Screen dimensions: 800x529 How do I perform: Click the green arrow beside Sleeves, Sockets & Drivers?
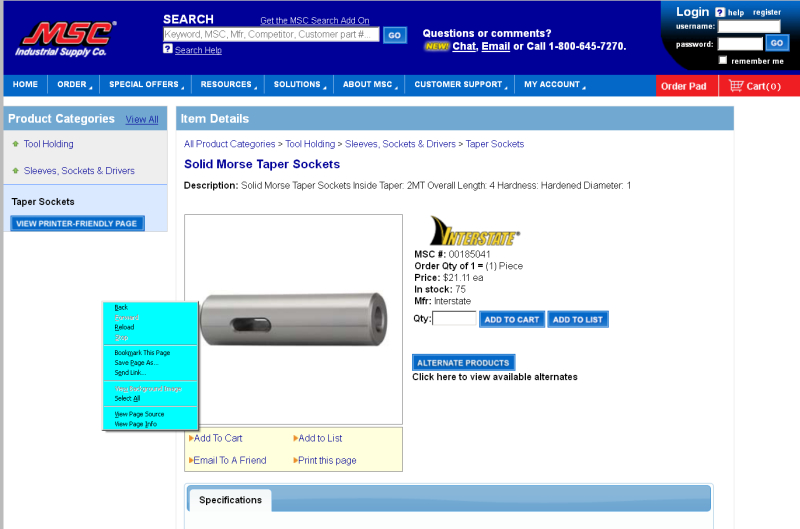[15, 170]
